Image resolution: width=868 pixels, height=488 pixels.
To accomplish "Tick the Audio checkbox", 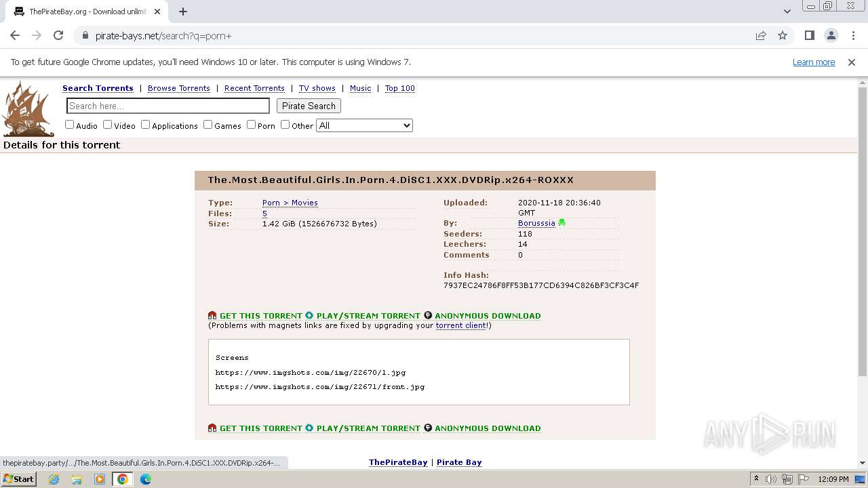I will coord(69,125).
